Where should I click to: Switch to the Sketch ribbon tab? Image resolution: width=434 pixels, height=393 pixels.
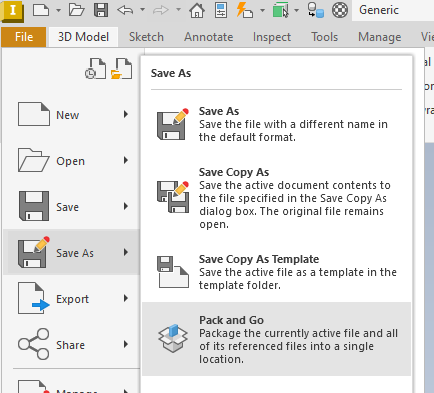tap(146, 37)
